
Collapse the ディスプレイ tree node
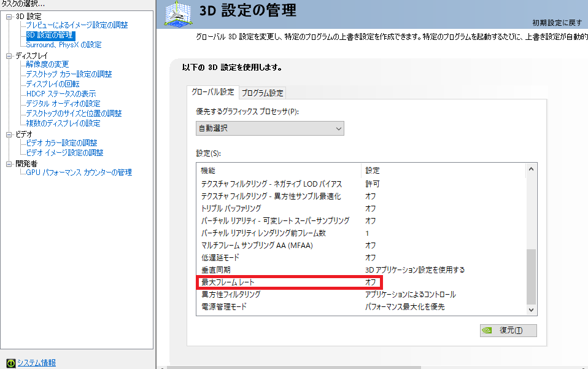point(9,56)
